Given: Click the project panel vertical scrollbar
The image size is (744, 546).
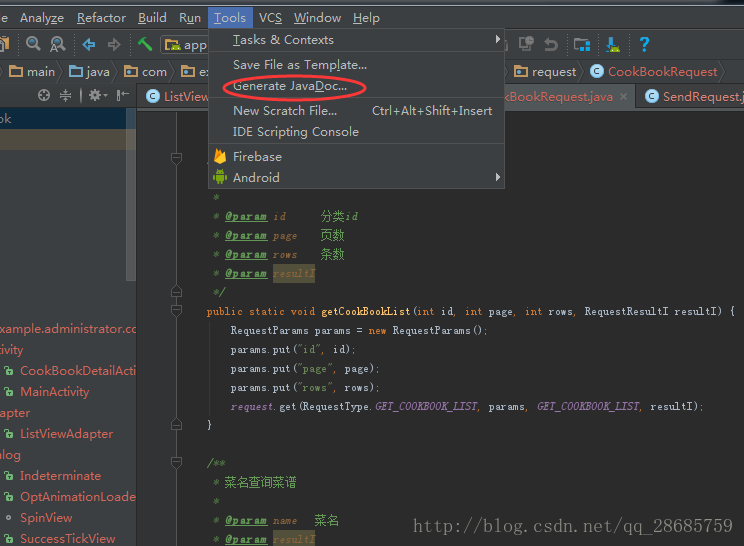Looking at the screenshot, I should [x=131, y=194].
